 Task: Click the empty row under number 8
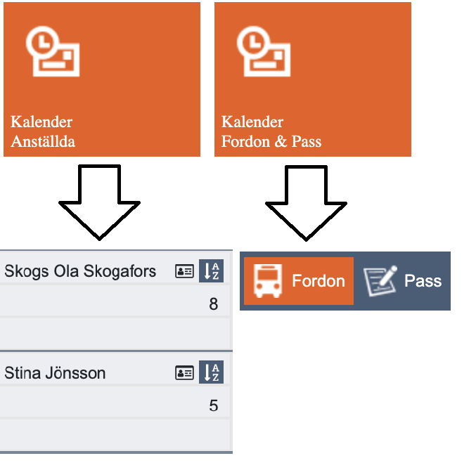(x=115, y=334)
